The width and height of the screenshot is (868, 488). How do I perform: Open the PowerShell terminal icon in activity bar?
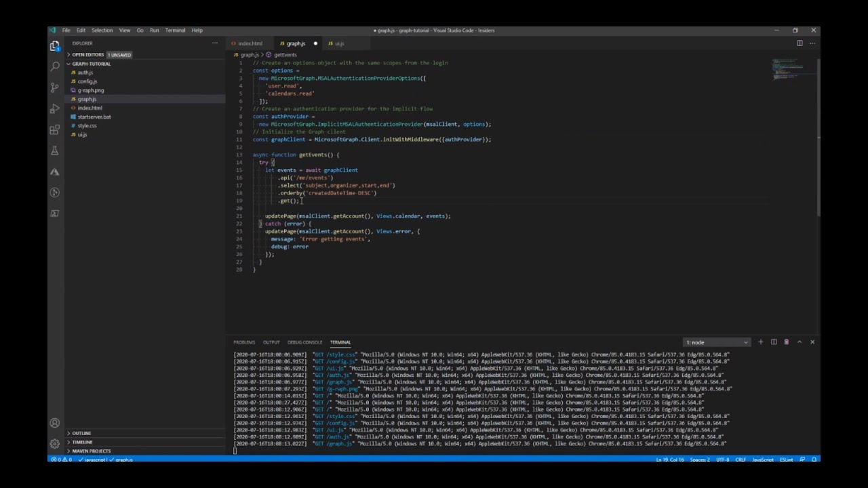tap(55, 213)
